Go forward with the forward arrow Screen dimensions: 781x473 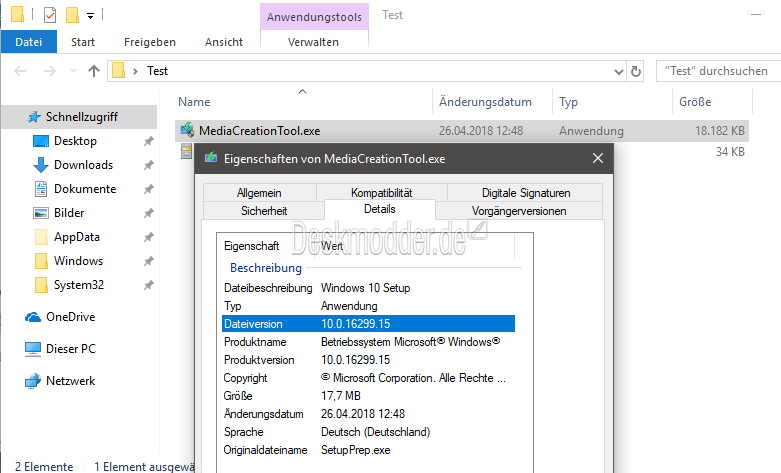click(x=49, y=71)
